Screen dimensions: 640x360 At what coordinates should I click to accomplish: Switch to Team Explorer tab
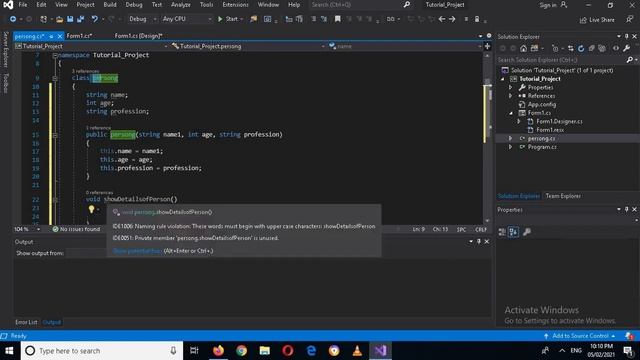click(x=563, y=196)
